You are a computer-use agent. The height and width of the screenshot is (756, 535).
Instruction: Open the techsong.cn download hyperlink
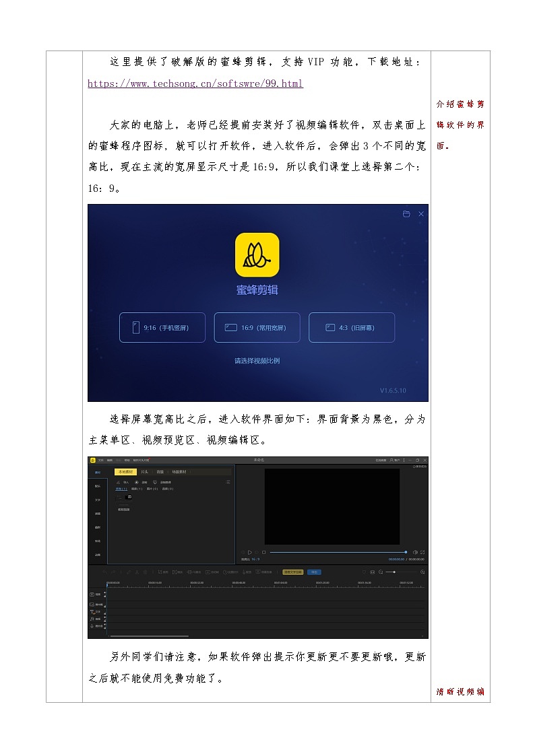point(195,83)
